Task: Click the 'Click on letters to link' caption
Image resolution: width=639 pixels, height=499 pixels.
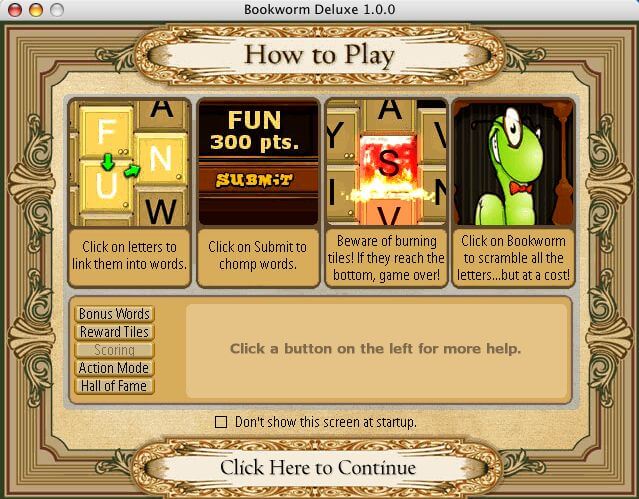Action: point(130,255)
